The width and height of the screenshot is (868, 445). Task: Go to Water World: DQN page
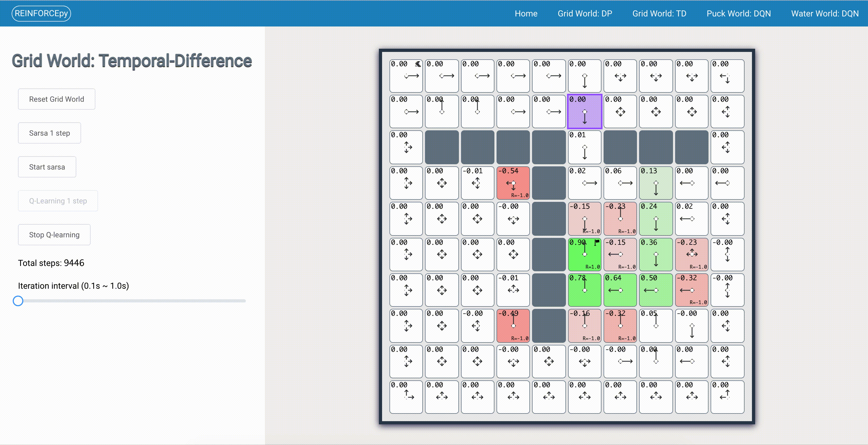click(x=825, y=14)
